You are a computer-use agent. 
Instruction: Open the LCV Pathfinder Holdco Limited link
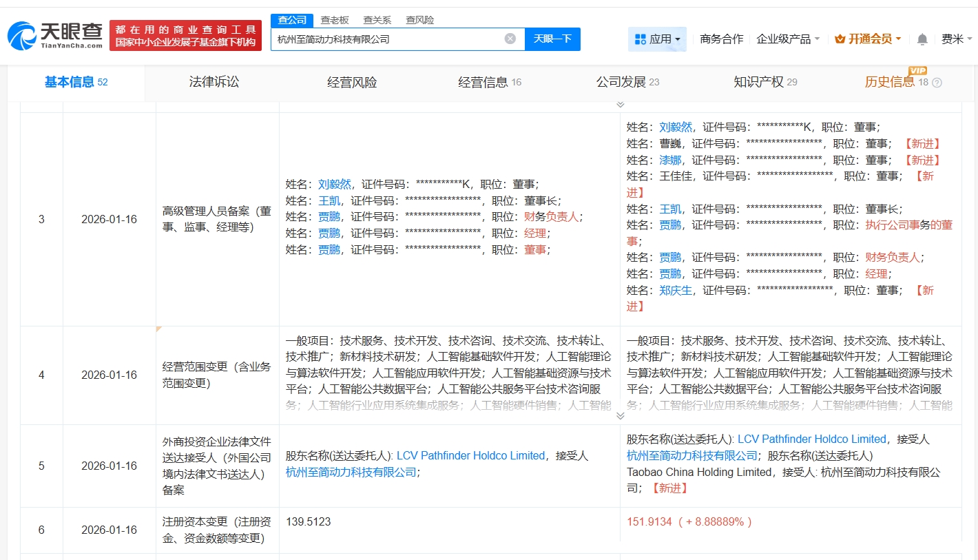pyautogui.click(x=470, y=455)
